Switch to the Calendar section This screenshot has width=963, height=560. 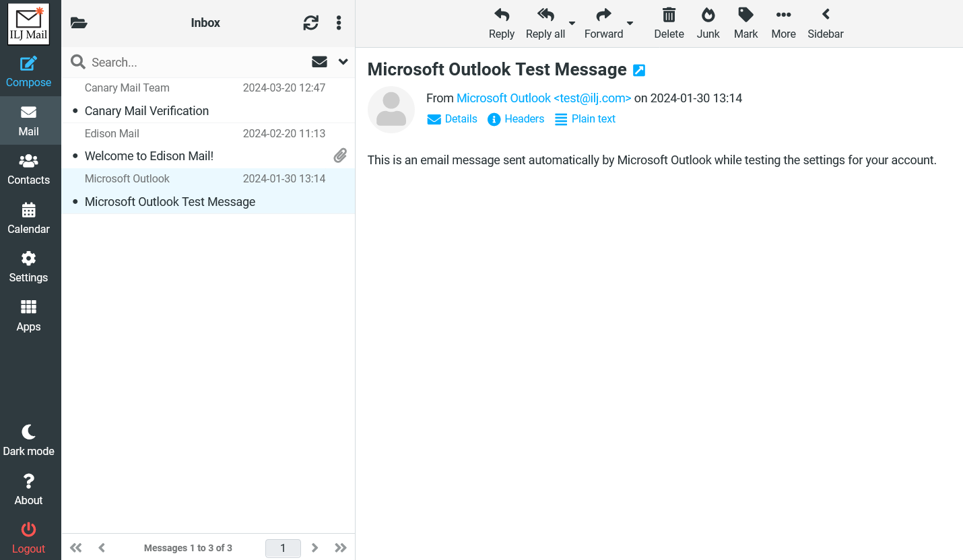28,219
